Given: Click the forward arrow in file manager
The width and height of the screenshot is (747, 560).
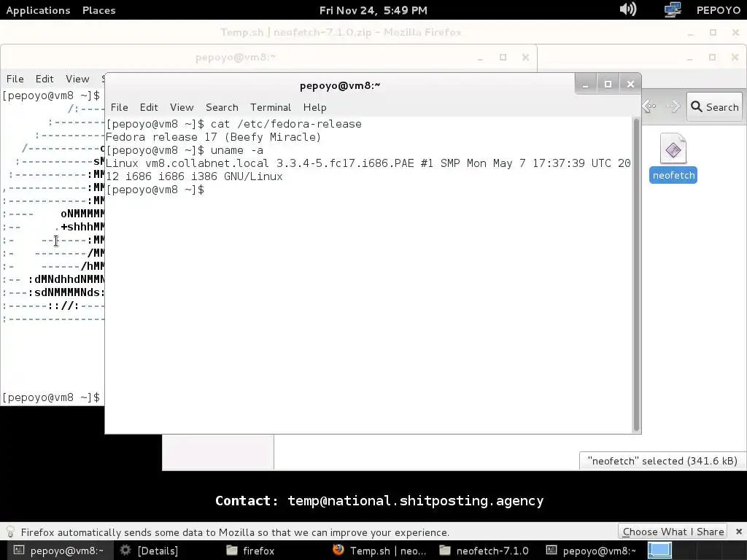Looking at the screenshot, I should click(673, 106).
